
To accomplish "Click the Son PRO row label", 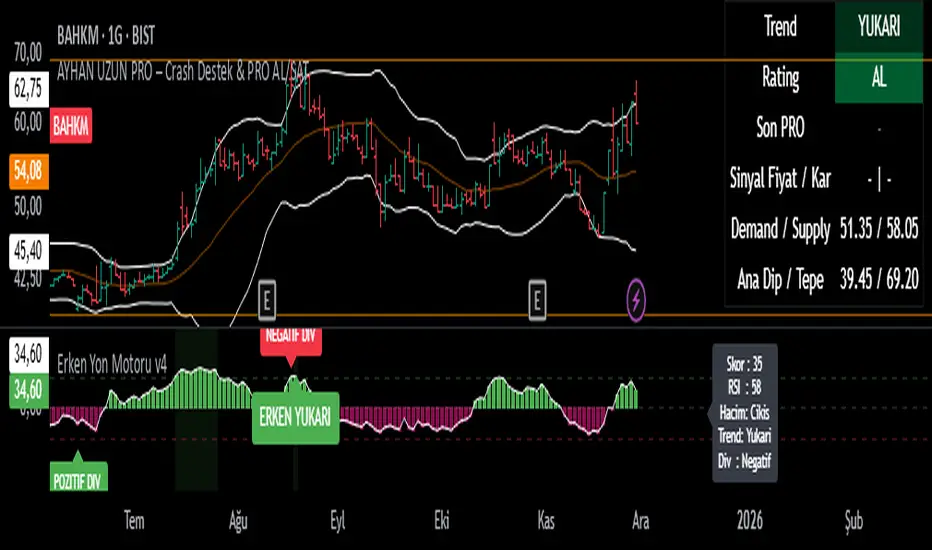I will (780, 128).
